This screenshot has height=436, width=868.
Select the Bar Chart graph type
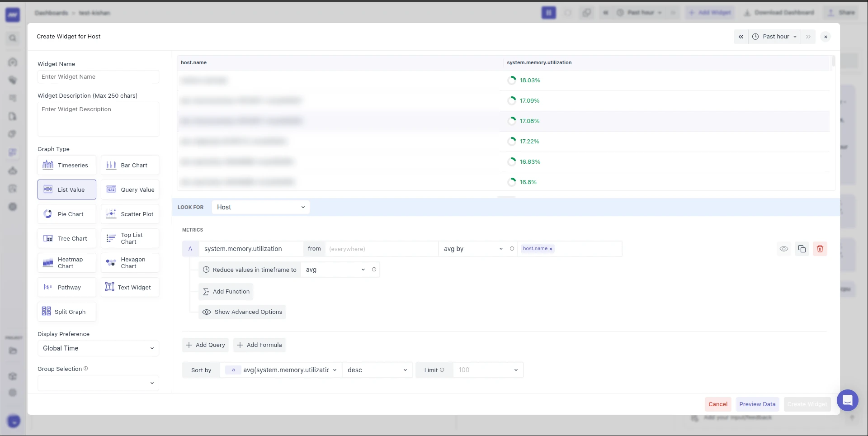130,165
